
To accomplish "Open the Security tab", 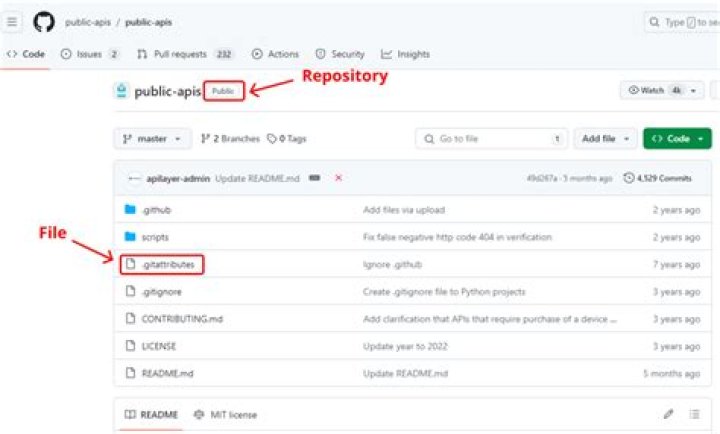I will click(x=340, y=54).
